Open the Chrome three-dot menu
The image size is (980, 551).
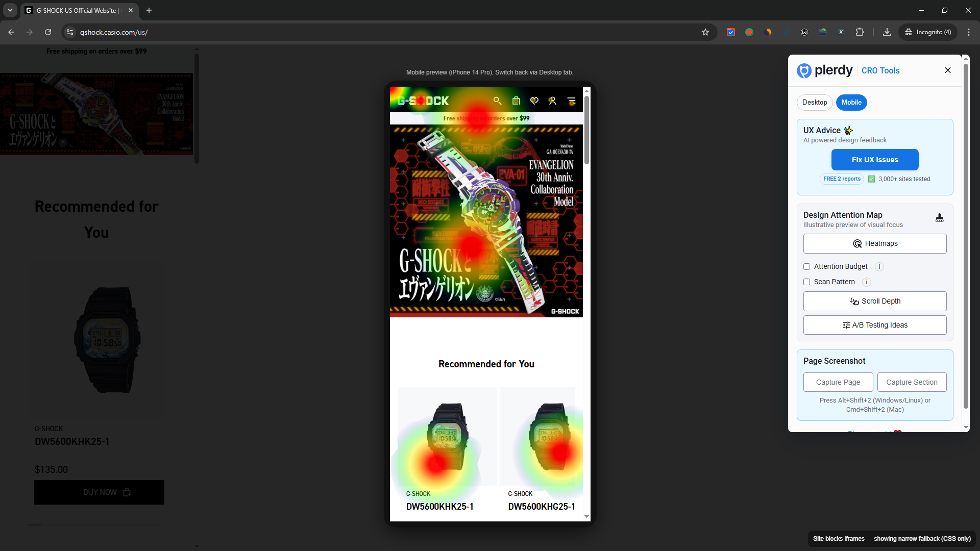pos(969,32)
